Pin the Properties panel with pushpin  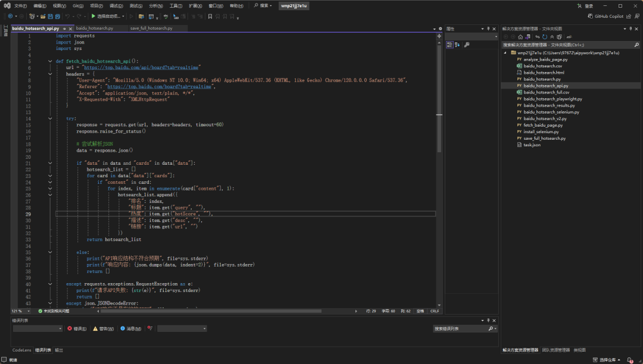488,29
